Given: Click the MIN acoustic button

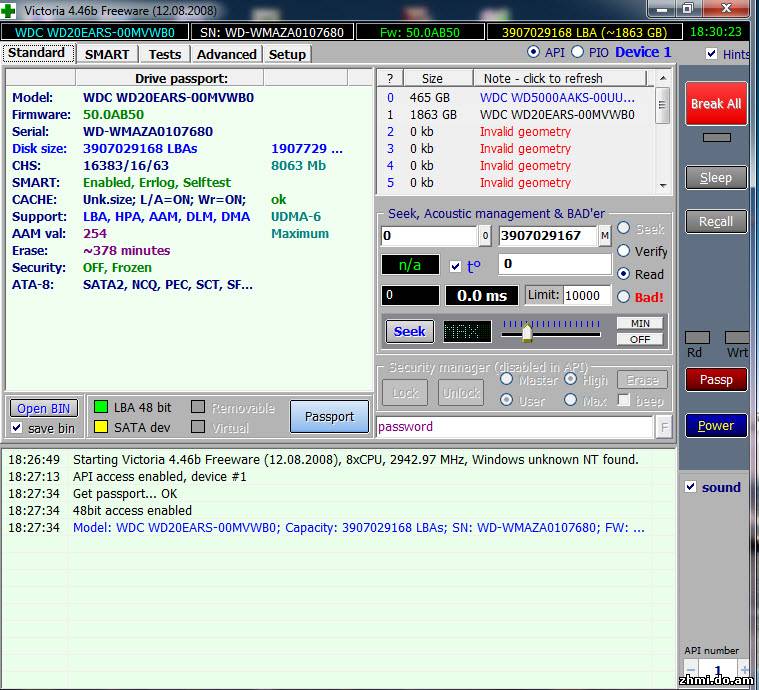Looking at the screenshot, I should click(x=640, y=323).
